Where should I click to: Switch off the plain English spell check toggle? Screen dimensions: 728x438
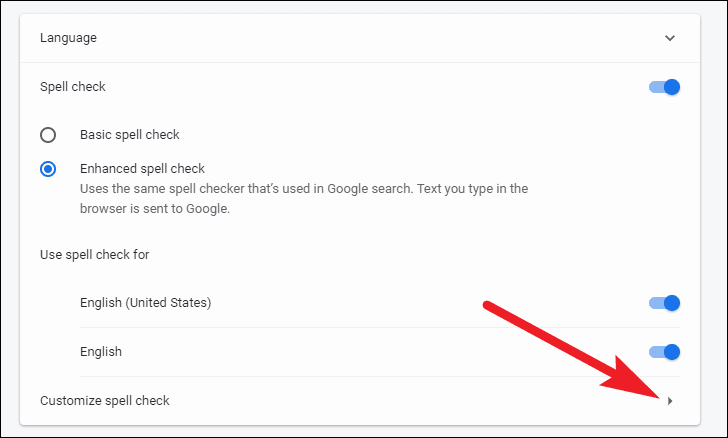pyautogui.click(x=664, y=352)
